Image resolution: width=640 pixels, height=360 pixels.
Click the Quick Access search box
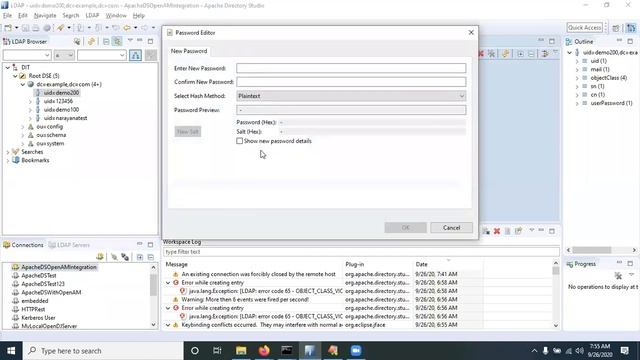584,28
